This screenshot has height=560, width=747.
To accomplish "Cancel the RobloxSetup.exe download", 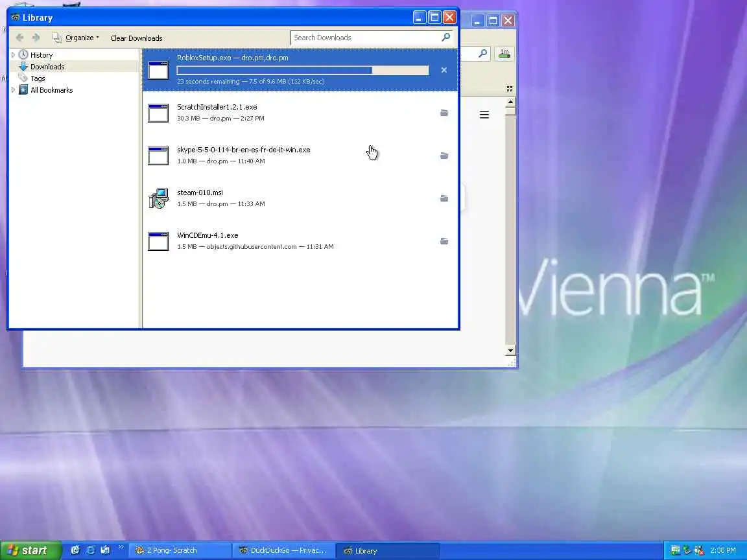I will click(x=444, y=70).
